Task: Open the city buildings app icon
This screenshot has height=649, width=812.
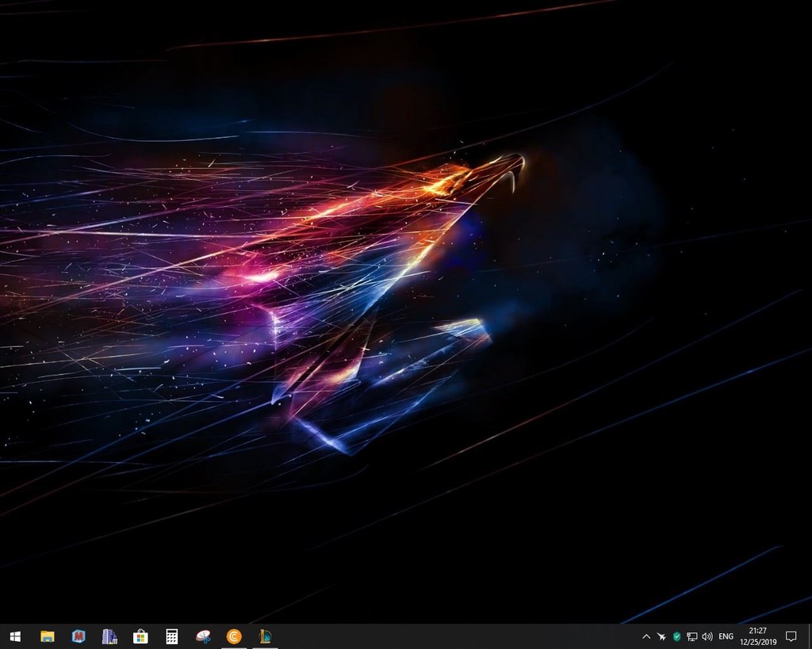Action: [x=109, y=636]
